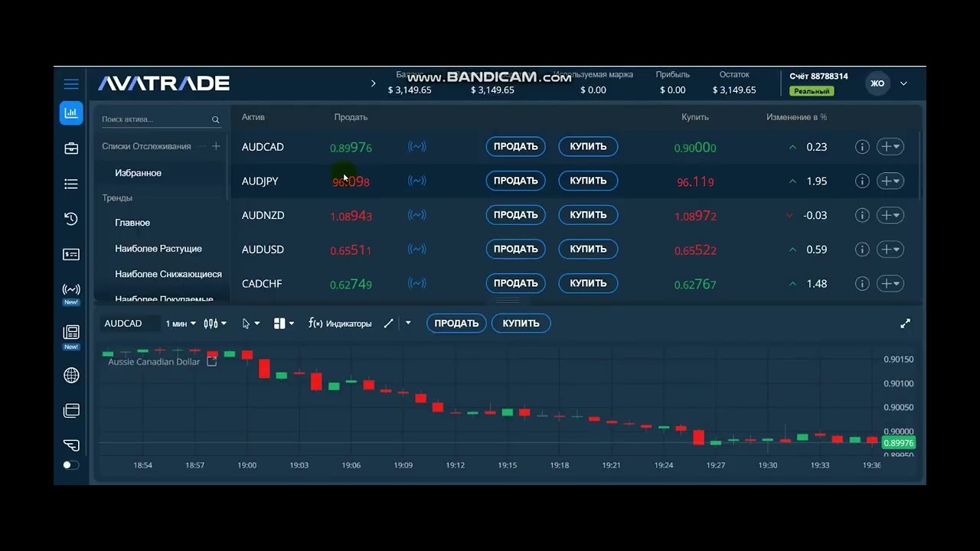Click the ЖО user avatar
Screen dimensions: 980x551
(x=877, y=83)
